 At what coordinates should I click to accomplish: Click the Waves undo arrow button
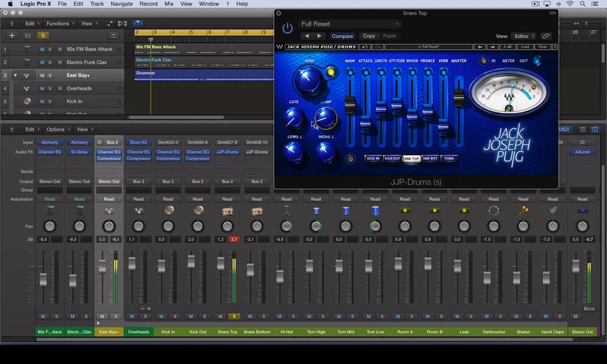[365, 47]
